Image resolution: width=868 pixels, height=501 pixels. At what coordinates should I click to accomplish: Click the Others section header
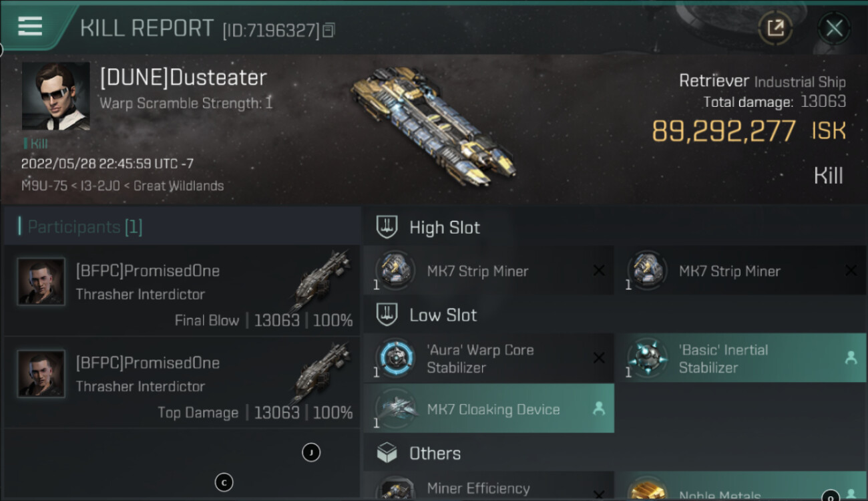(435, 454)
